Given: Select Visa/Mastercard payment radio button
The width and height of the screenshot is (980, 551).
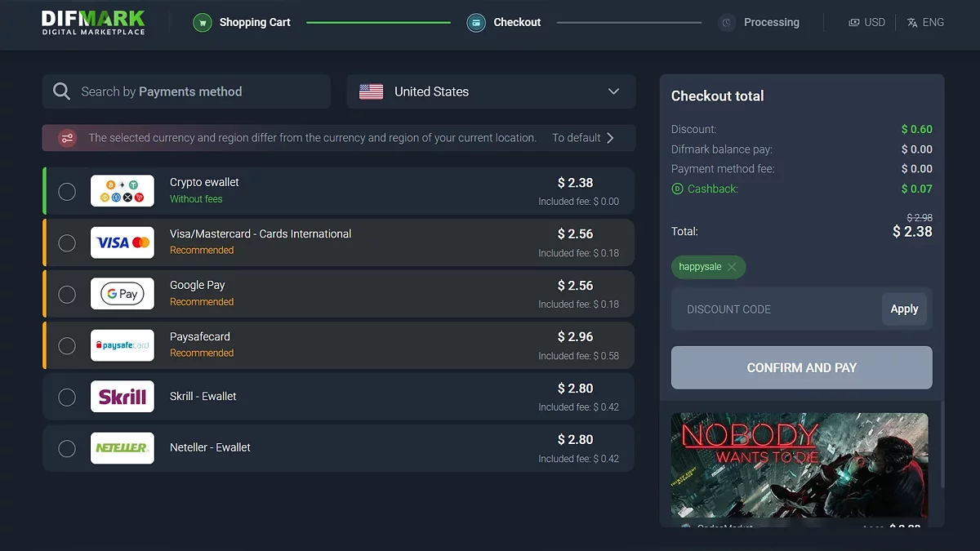Looking at the screenshot, I should pos(67,243).
